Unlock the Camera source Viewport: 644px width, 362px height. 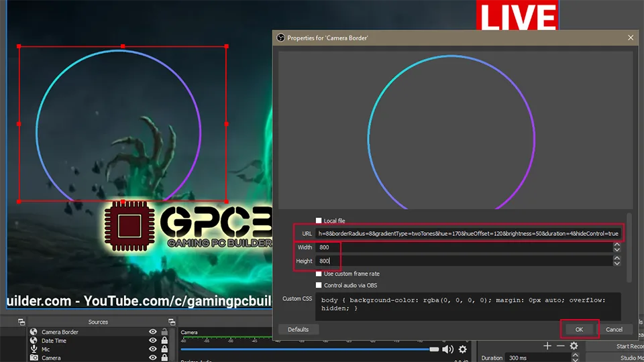164,357
